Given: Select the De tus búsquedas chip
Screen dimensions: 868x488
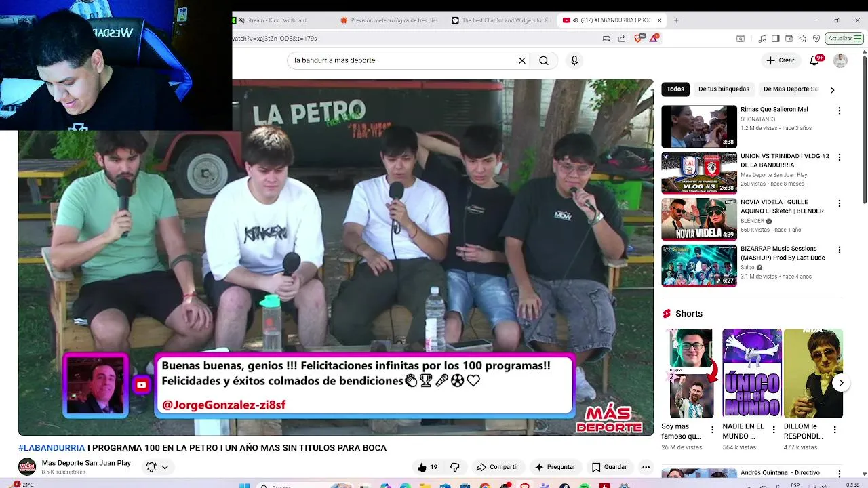Looking at the screenshot, I should click(x=724, y=89).
